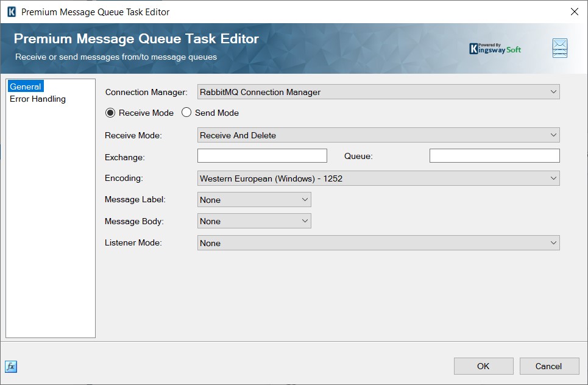
Task: Open the expressions (fx) editor icon
Action: (x=11, y=366)
